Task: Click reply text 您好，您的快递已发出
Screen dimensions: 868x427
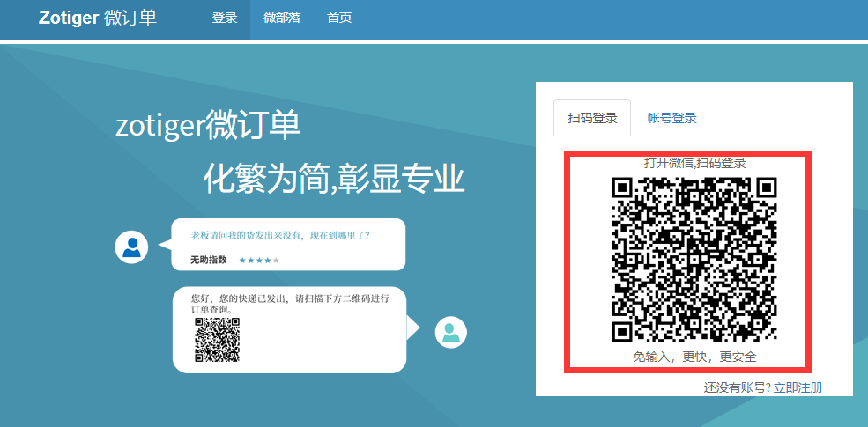Action: (x=290, y=304)
